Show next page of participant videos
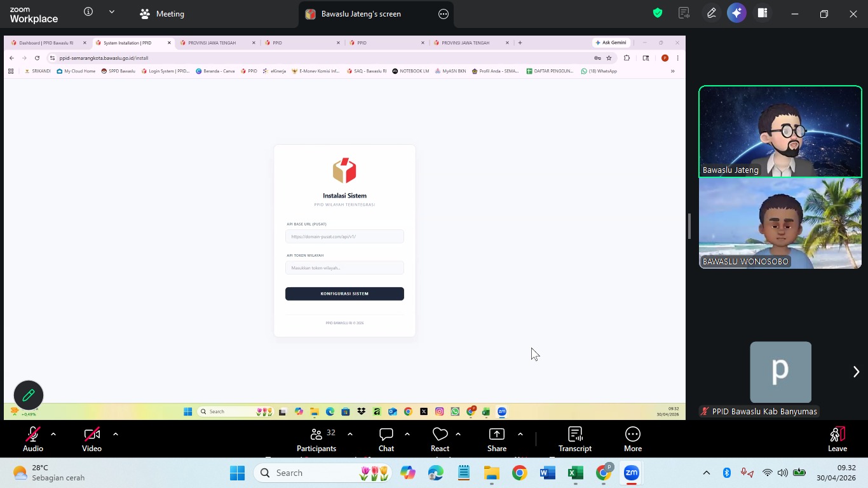Screen dimensions: 868x488 [856, 372]
